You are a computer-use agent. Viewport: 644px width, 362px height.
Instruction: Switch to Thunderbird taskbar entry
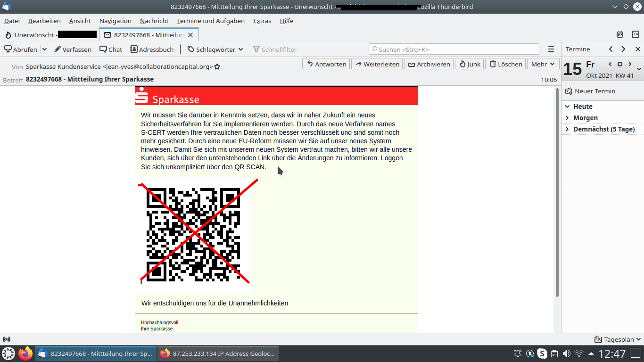(x=96, y=354)
